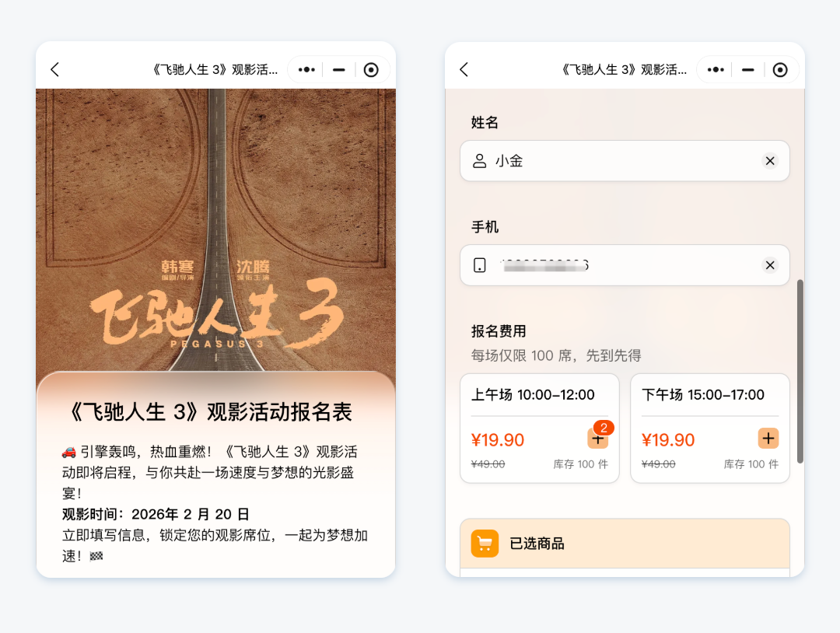Select the 下午场 15:00–17:00 session card

coord(710,428)
